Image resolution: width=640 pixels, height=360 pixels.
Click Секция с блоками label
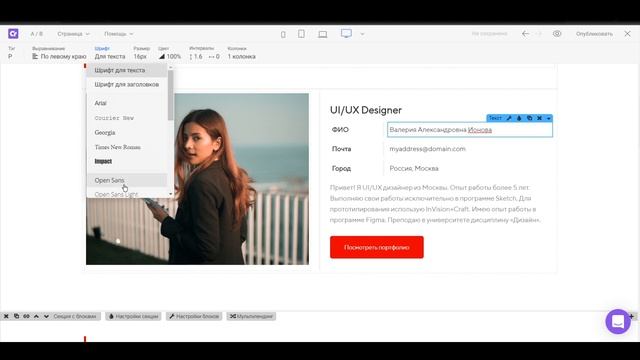click(75, 316)
